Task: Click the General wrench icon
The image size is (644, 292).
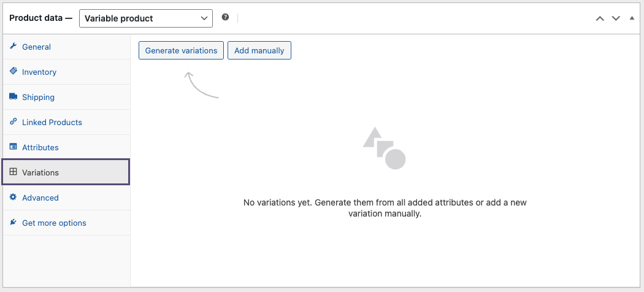Action: pyautogui.click(x=13, y=47)
